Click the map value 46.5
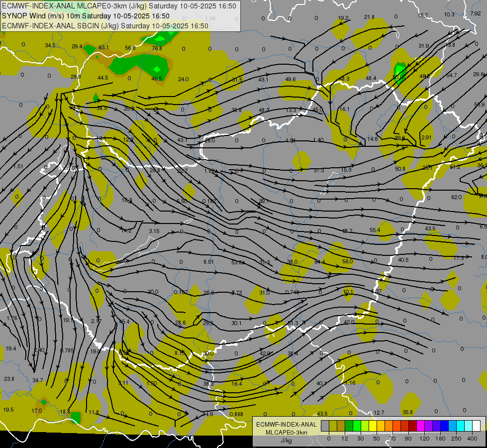The height and width of the screenshot is (448, 487). tap(157, 79)
